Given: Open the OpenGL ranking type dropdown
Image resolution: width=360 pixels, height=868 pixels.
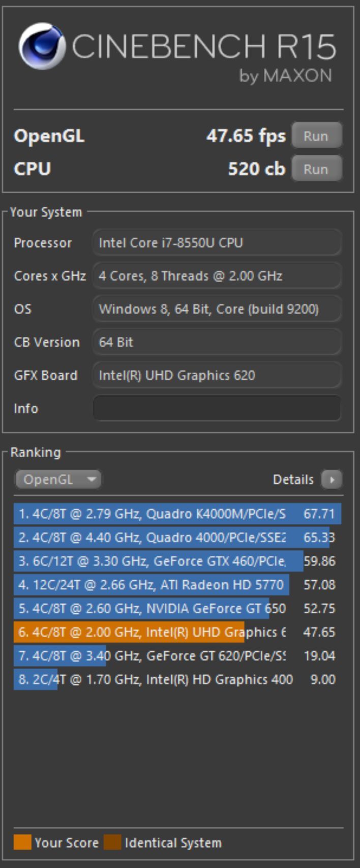Looking at the screenshot, I should click(x=57, y=479).
